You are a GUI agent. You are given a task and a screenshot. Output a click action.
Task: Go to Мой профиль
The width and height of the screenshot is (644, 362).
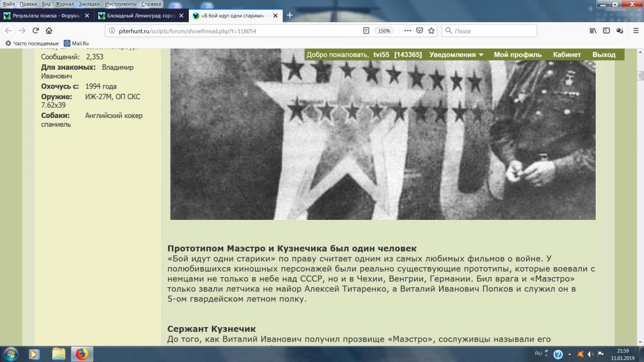coord(518,55)
